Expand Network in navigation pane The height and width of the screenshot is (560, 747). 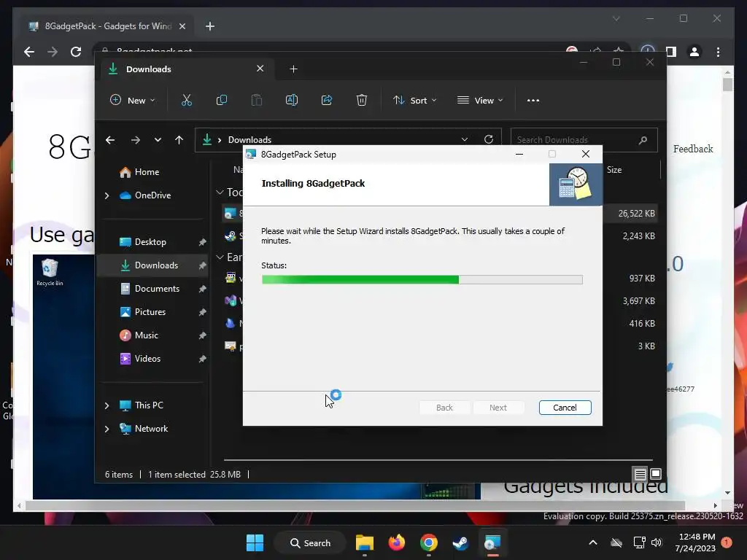pyautogui.click(x=107, y=429)
